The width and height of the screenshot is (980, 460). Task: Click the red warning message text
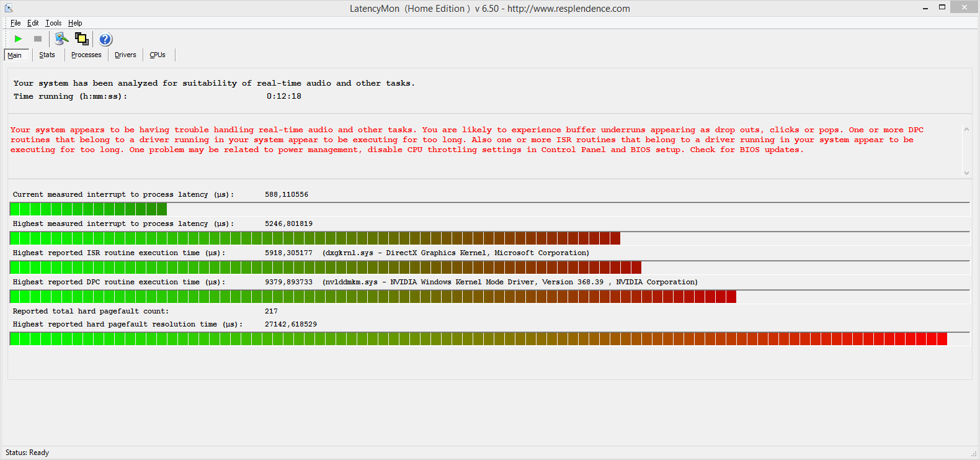[466, 140]
